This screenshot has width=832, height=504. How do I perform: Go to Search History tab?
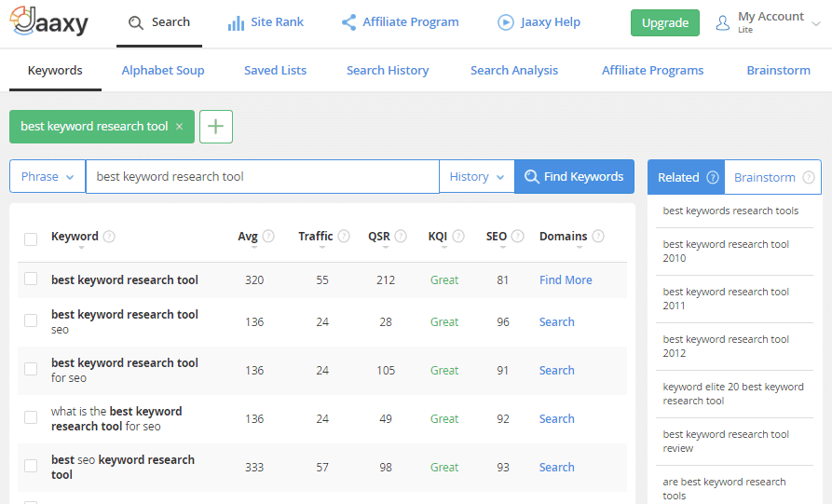[x=388, y=71]
